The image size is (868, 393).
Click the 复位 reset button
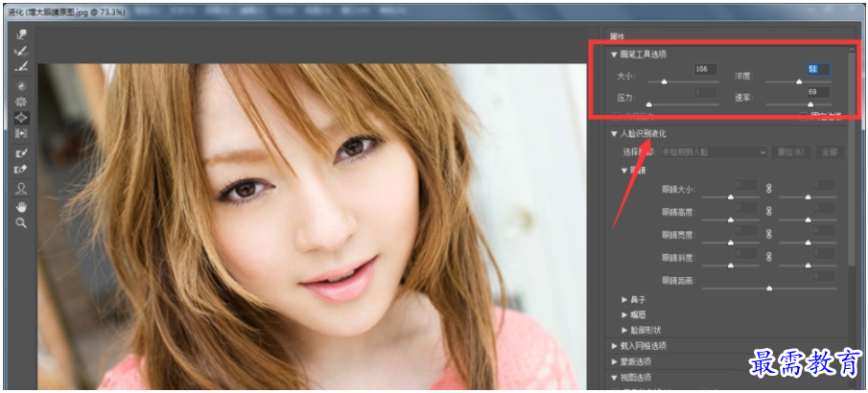click(x=791, y=151)
